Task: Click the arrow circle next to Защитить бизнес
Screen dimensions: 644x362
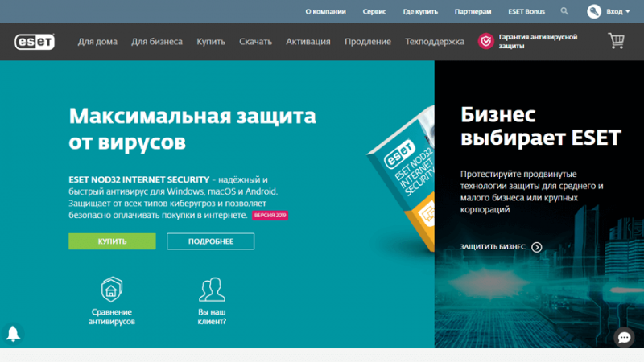Action: 536,247
